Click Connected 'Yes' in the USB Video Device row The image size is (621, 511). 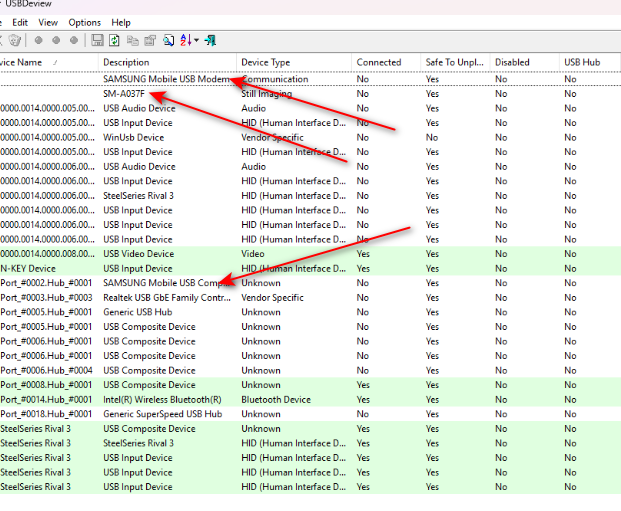pyautogui.click(x=363, y=254)
